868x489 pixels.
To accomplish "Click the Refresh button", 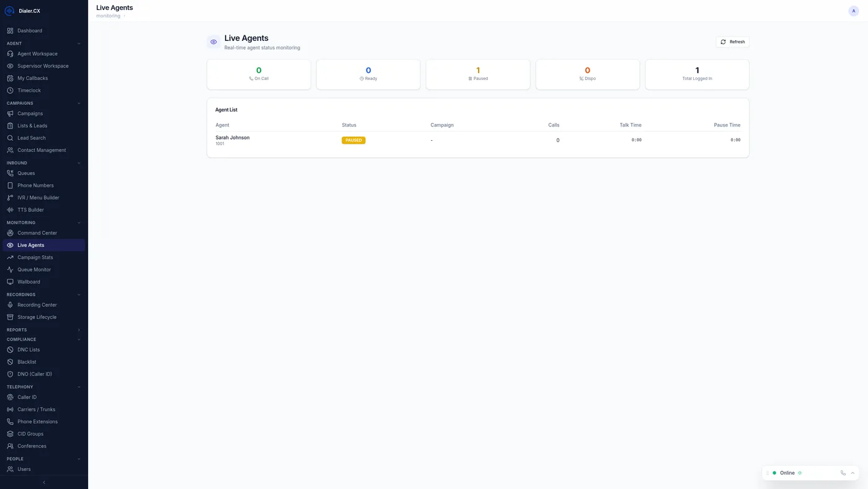I will tap(732, 41).
